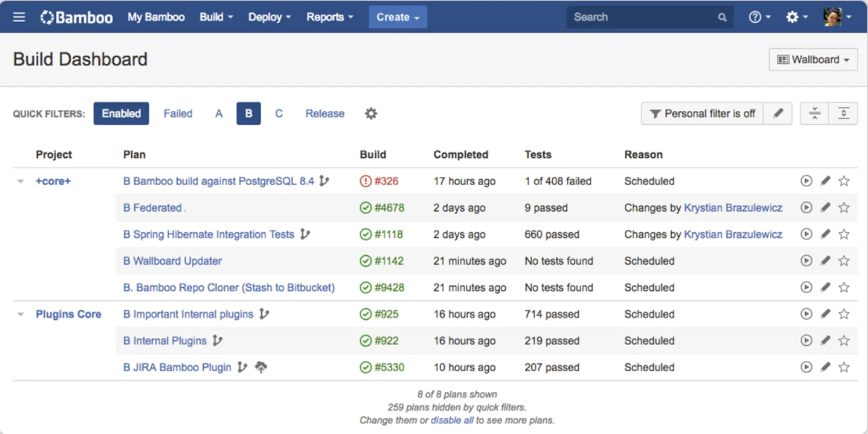Edit the B Internal Plugins plan

(826, 341)
